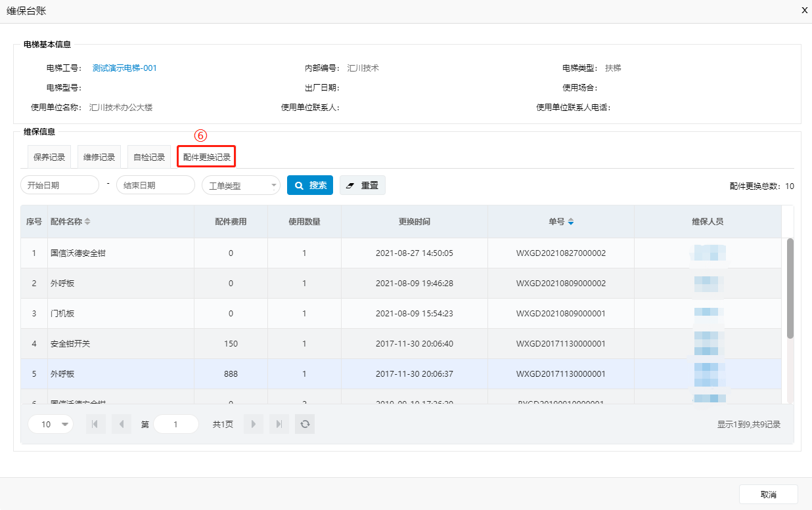Viewport: 812px width, 510px height.
Task: Switch to 保养记录 tab
Action: 49,158
